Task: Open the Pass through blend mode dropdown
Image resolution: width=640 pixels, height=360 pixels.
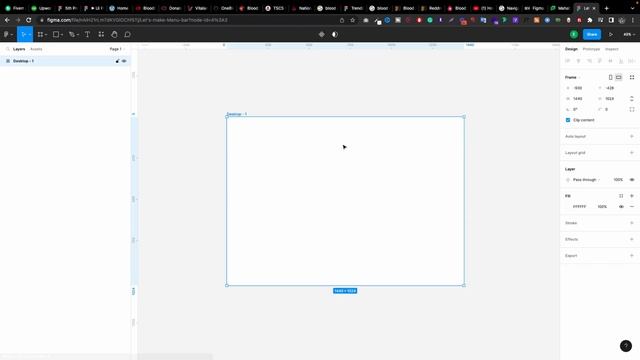Action: (x=586, y=180)
